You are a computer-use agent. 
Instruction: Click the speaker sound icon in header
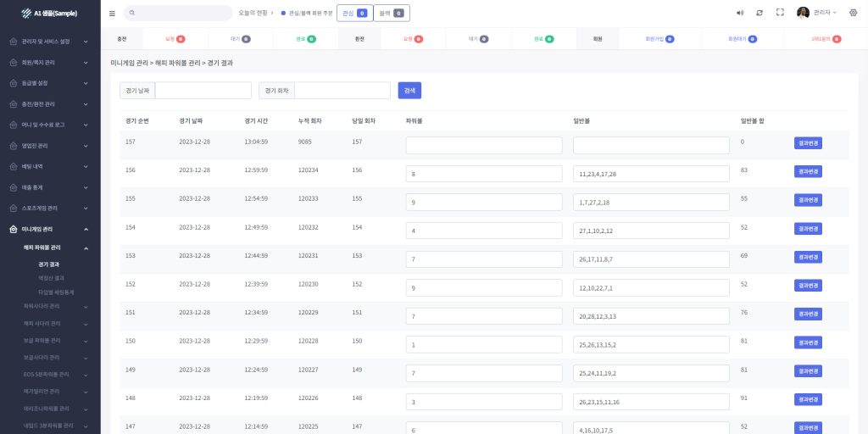[739, 13]
